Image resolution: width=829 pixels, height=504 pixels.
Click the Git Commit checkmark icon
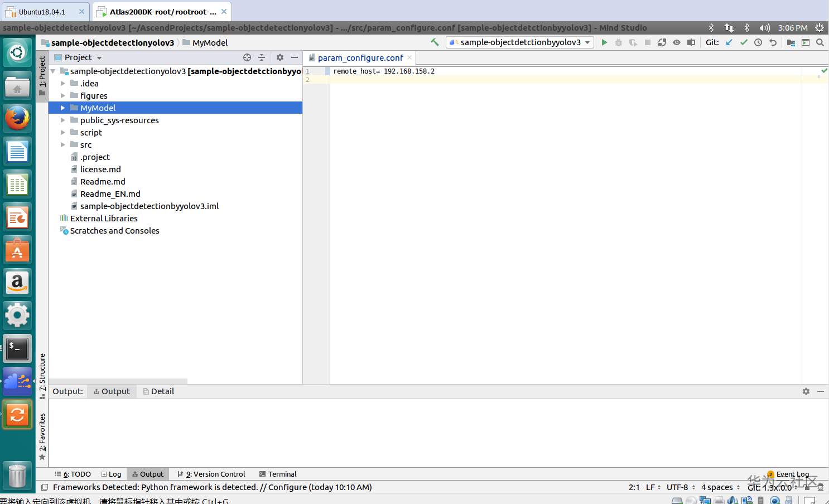[744, 42]
